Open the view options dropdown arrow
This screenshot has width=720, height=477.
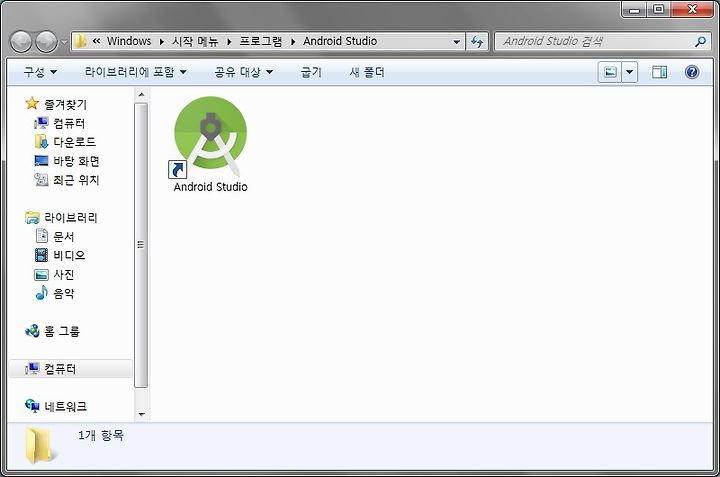[630, 72]
